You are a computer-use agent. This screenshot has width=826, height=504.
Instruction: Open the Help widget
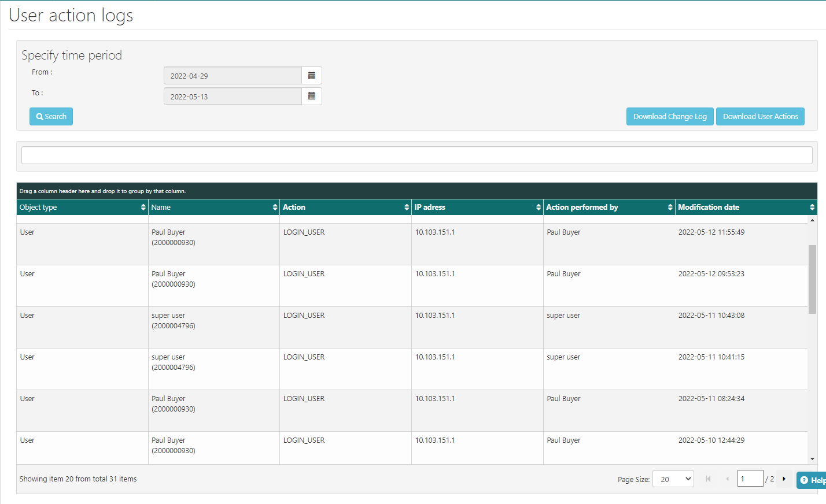812,480
